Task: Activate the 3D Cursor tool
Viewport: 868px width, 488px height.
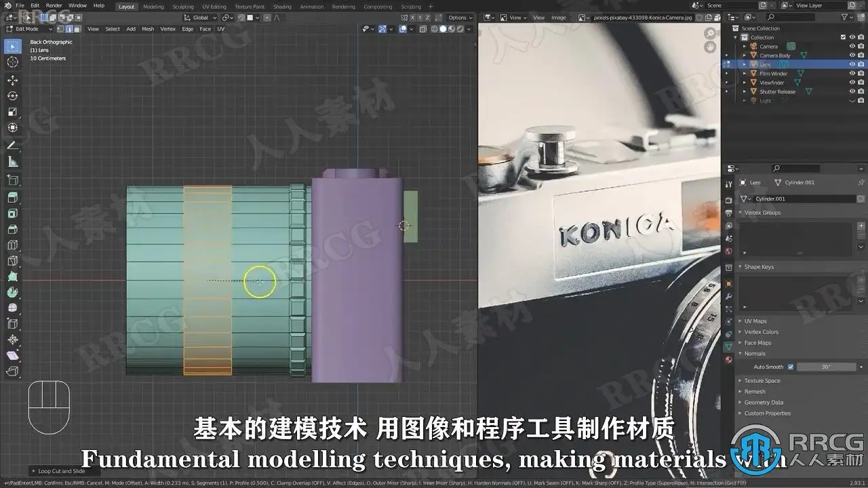Action: click(x=12, y=62)
